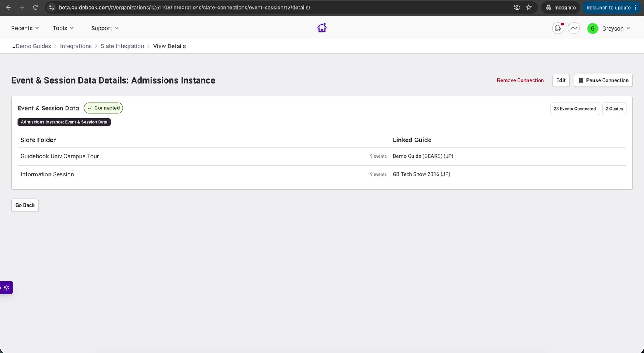The height and width of the screenshot is (353, 644).
Task: Click the Connected status badge
Action: click(103, 108)
